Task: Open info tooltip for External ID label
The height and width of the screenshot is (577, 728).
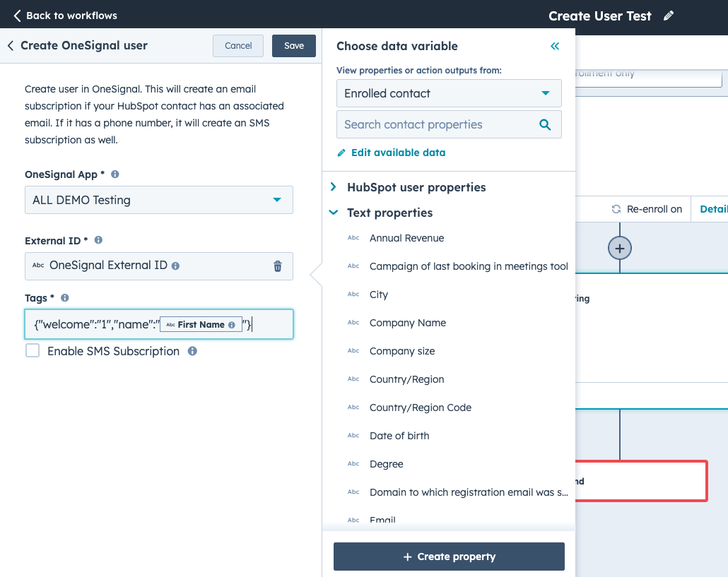Action: click(x=98, y=240)
